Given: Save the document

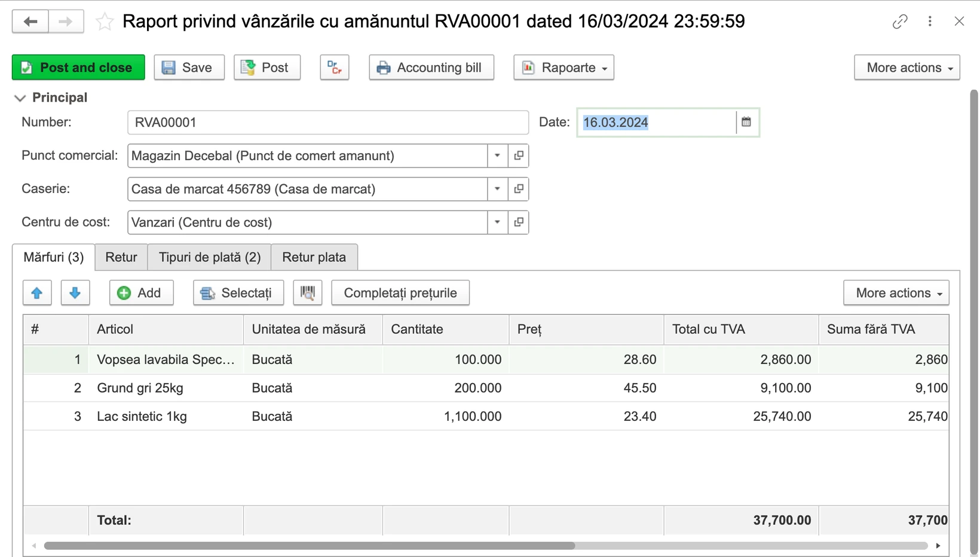Looking at the screenshot, I should point(189,68).
